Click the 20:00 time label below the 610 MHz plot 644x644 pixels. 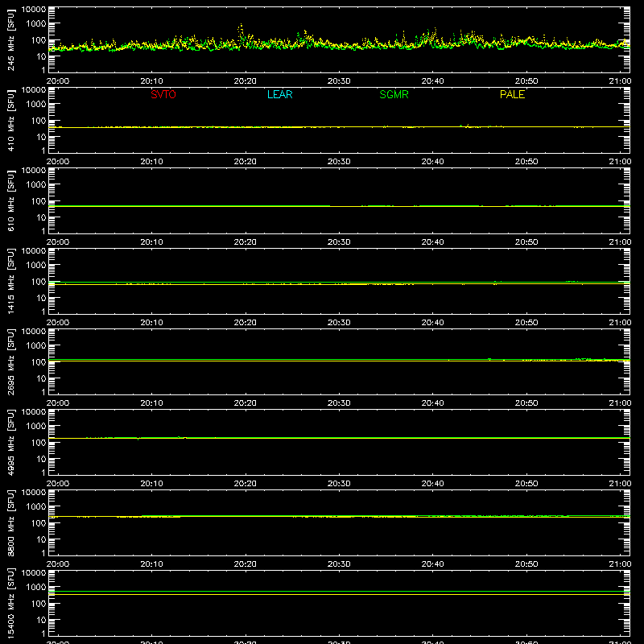(58, 242)
